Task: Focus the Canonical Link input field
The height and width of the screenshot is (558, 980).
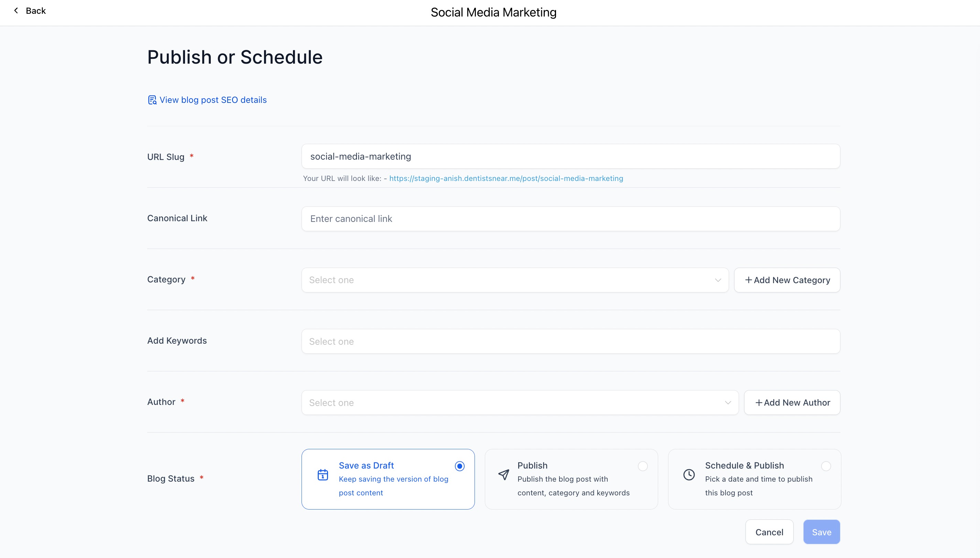Action: (570, 219)
